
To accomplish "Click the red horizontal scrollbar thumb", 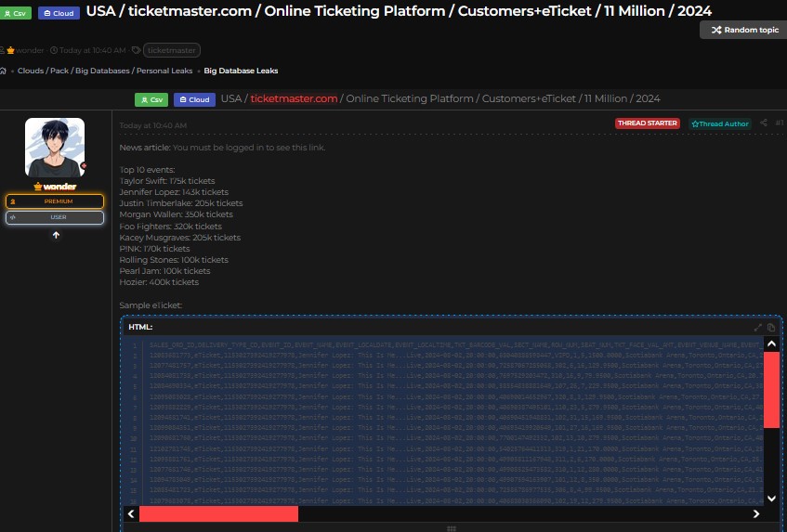I will point(219,513).
